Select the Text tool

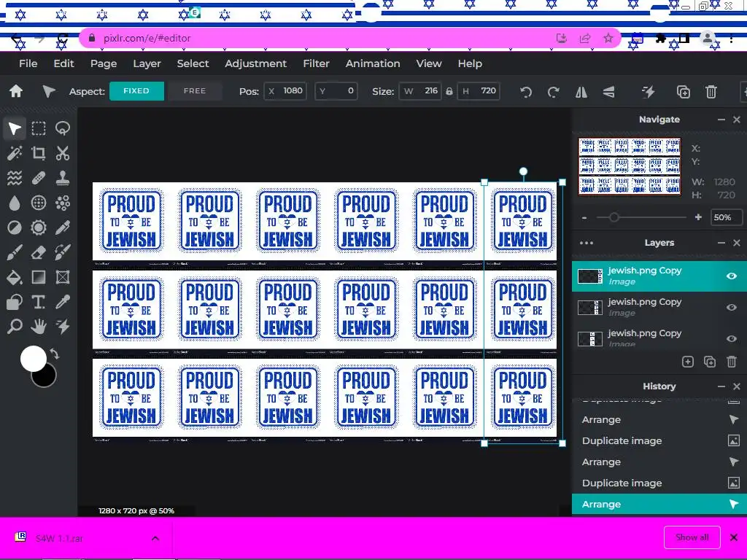(x=39, y=302)
